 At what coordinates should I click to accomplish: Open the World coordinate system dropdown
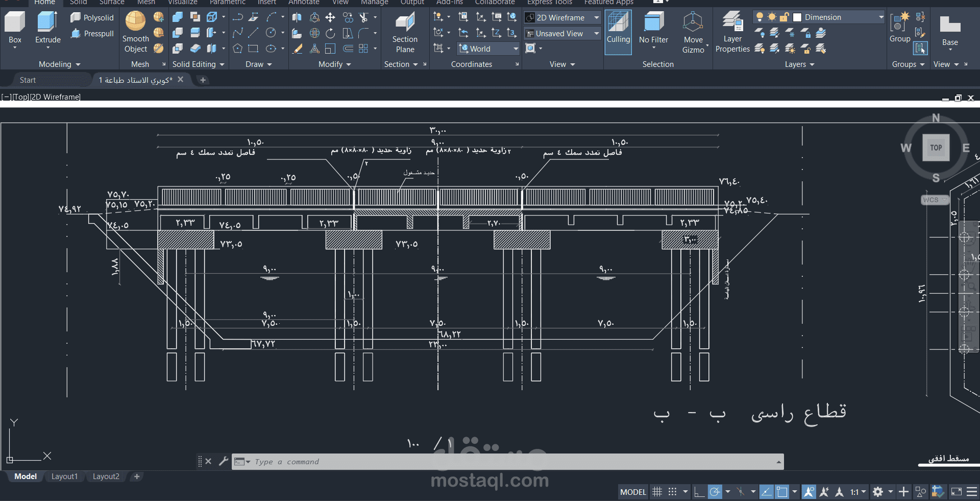(488, 49)
